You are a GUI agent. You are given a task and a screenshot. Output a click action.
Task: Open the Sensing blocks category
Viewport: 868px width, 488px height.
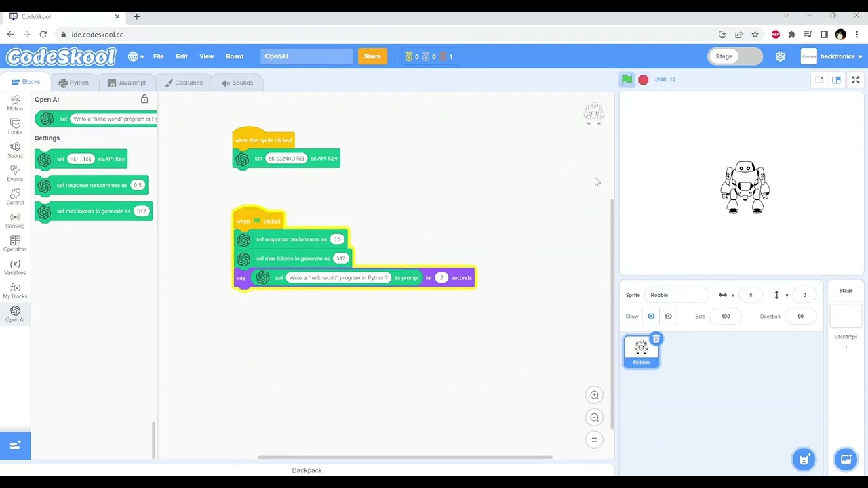point(15,220)
